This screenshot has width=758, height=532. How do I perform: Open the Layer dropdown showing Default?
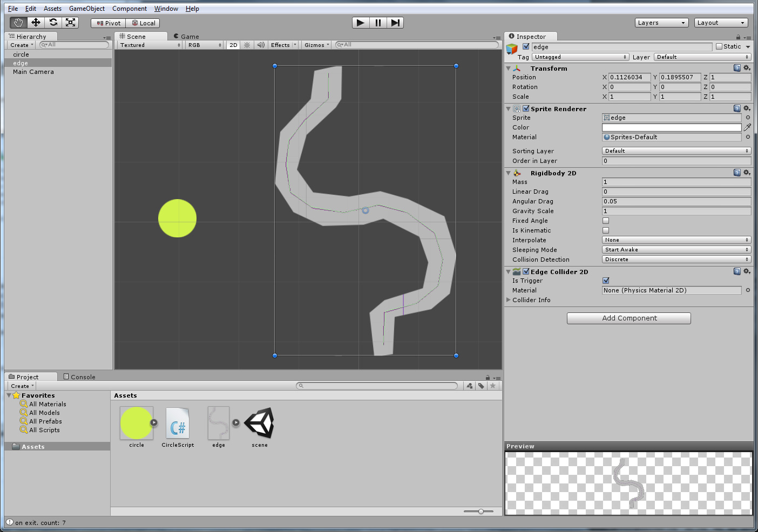(x=702, y=57)
